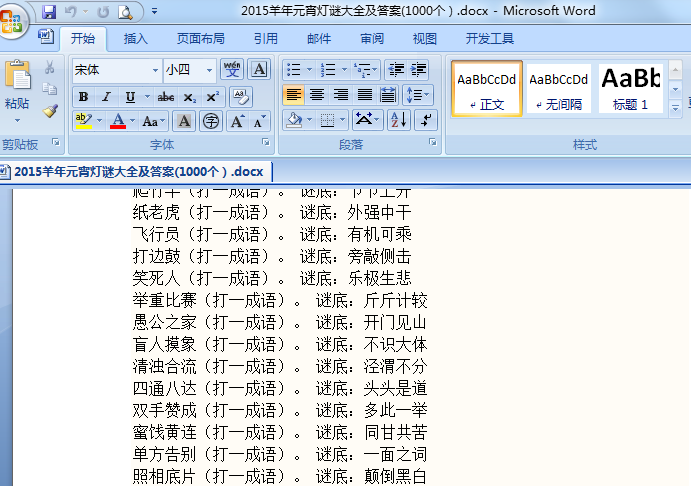
Task: Click the text highlight color button
Action: [83, 121]
